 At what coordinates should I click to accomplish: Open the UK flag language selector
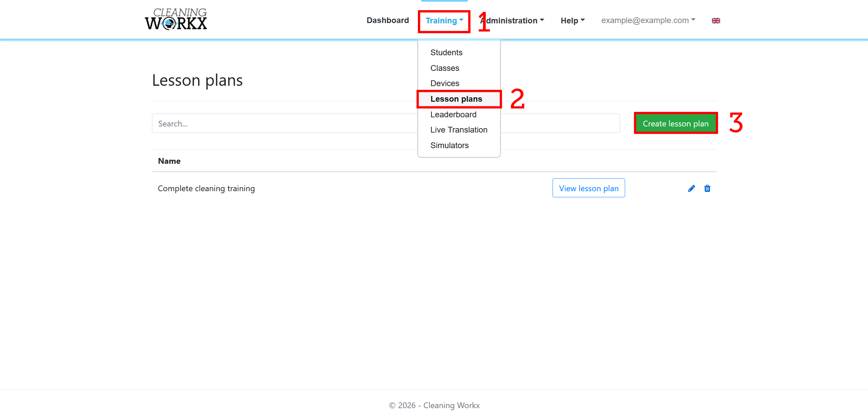pos(716,21)
